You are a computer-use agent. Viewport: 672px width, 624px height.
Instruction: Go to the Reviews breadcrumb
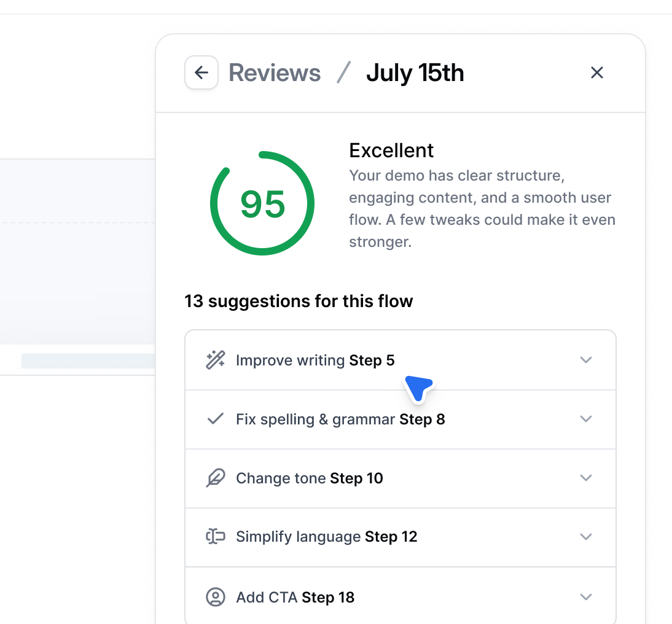[275, 73]
